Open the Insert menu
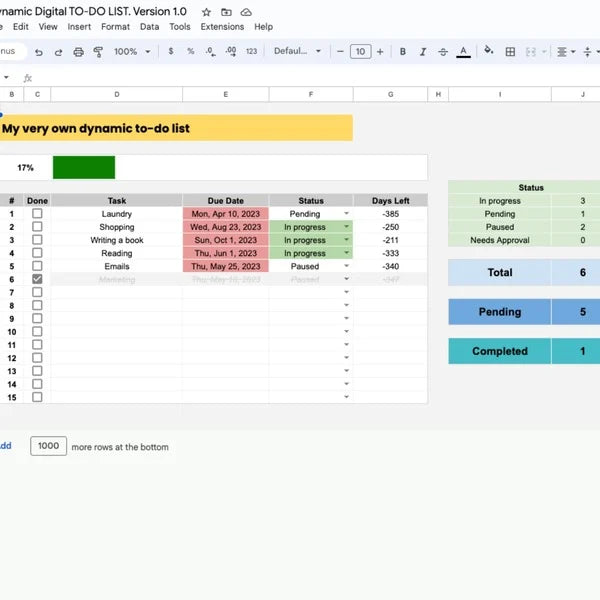 pos(79,27)
